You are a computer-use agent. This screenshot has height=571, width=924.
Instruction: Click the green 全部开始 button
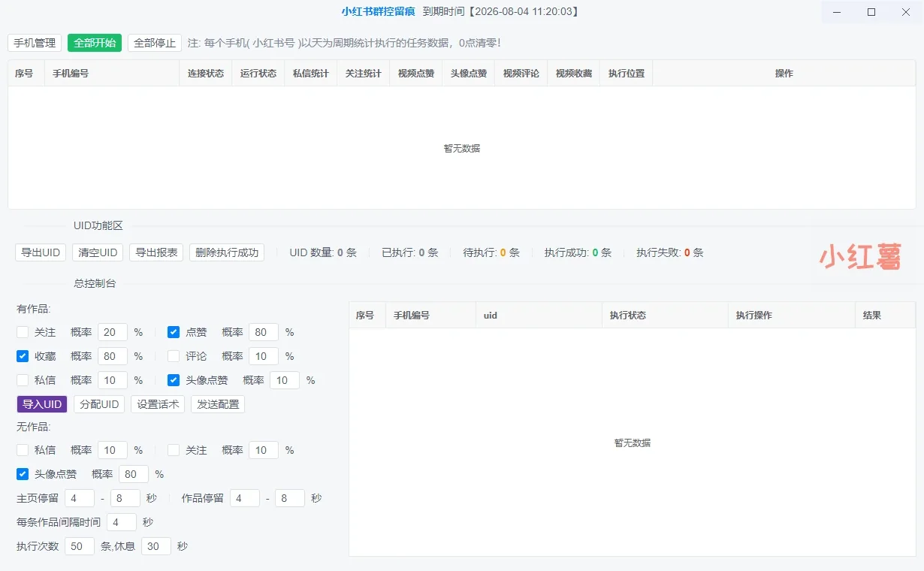95,43
